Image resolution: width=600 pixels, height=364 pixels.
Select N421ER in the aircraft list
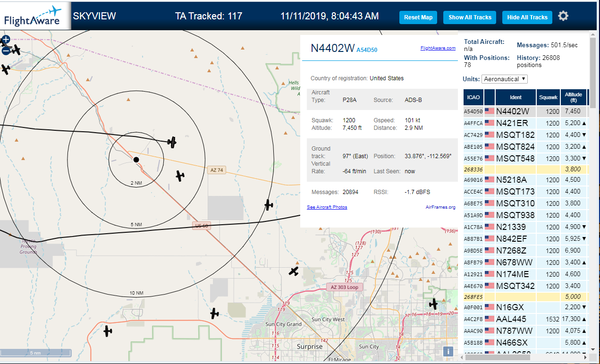point(525,123)
